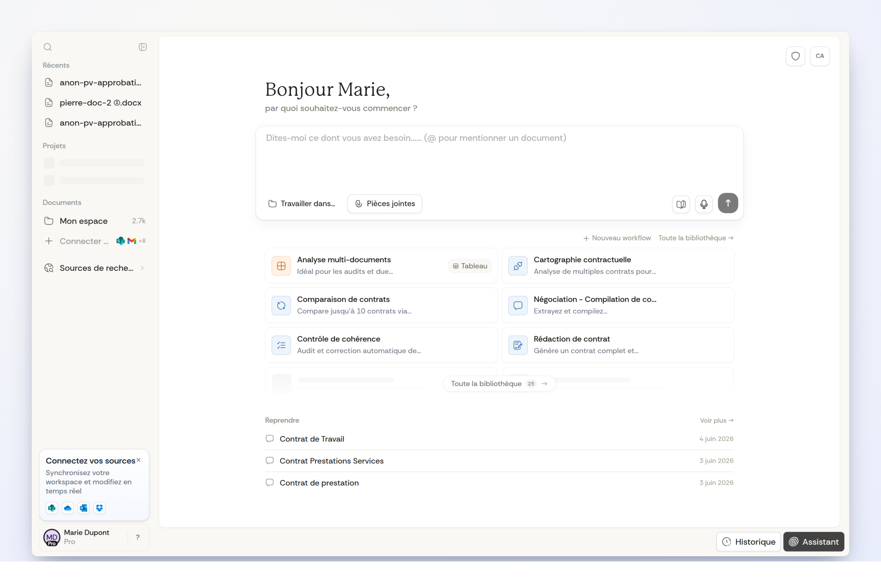Click the Analyse multi-documents grid icon
The width and height of the screenshot is (881, 588).
[281, 266]
